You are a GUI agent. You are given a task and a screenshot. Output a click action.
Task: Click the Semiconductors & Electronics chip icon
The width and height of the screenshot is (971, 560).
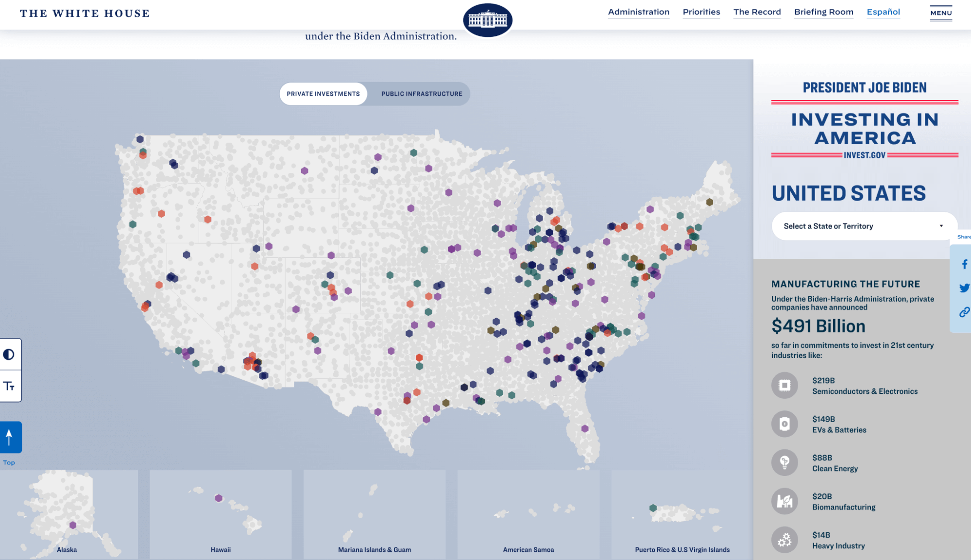[784, 385]
